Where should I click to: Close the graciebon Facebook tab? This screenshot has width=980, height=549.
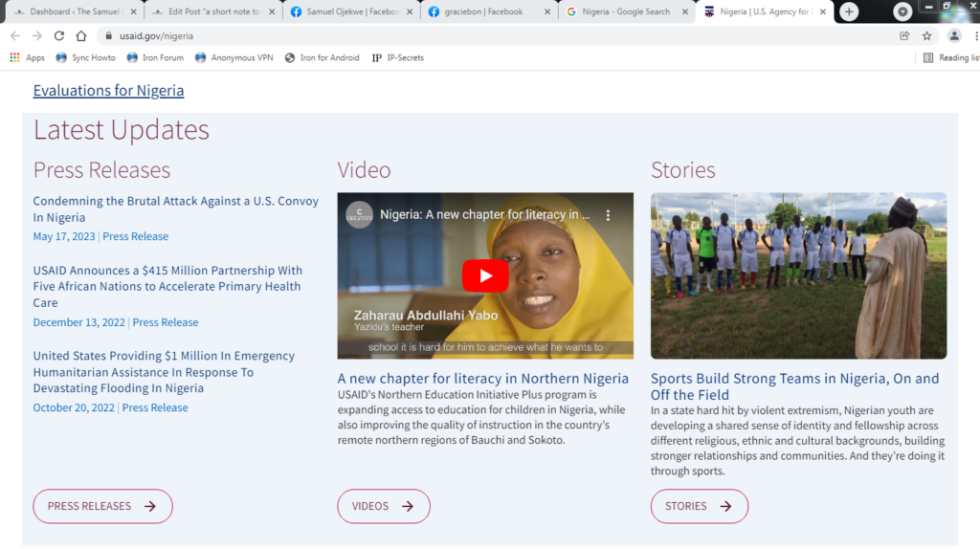tap(546, 11)
